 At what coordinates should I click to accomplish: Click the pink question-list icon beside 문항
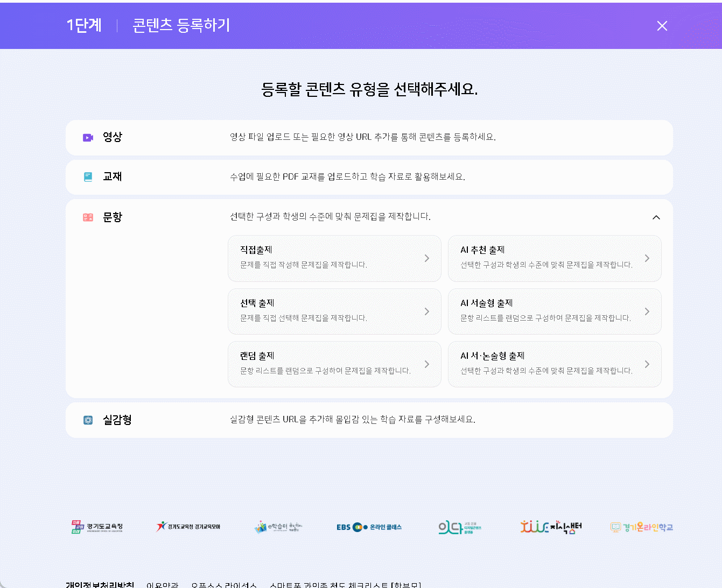click(88, 217)
